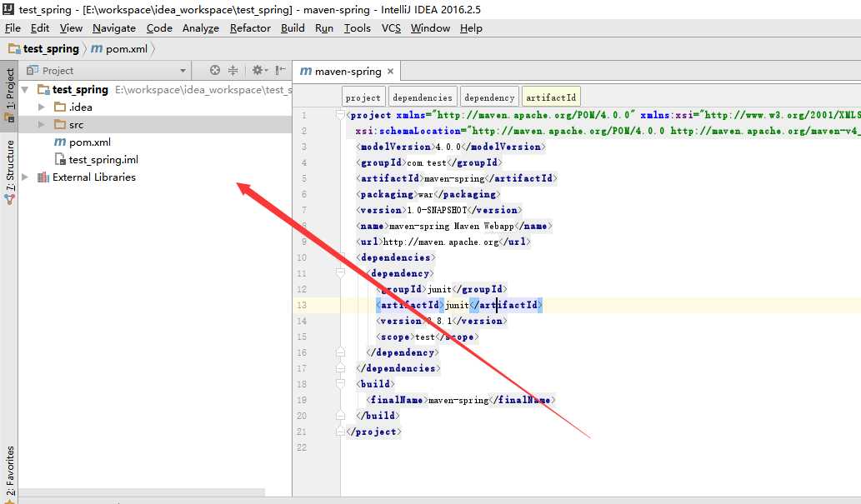
Task: Open the Code menu
Action: 159,28
